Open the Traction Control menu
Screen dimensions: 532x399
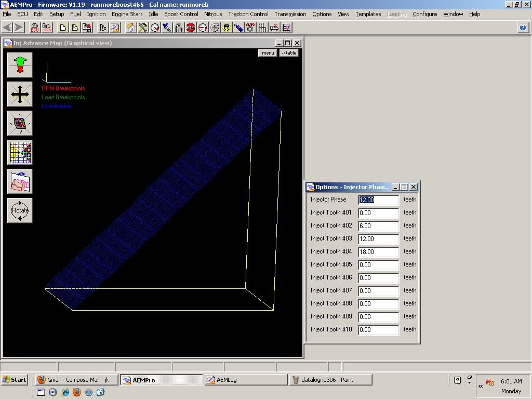[248, 14]
